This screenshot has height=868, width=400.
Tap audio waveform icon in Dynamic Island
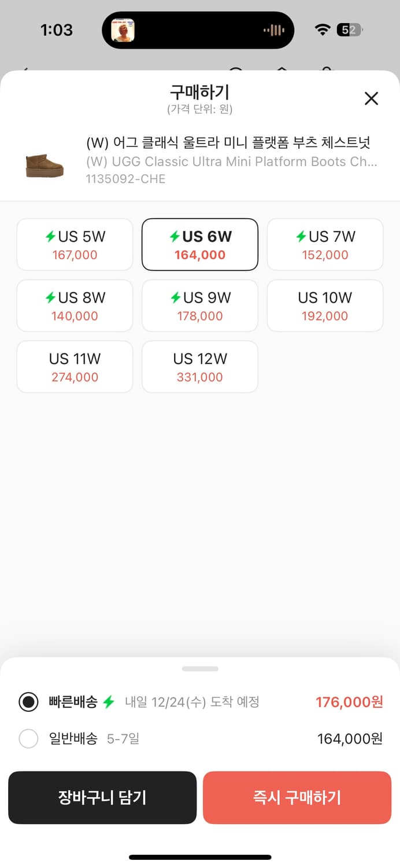(274, 30)
